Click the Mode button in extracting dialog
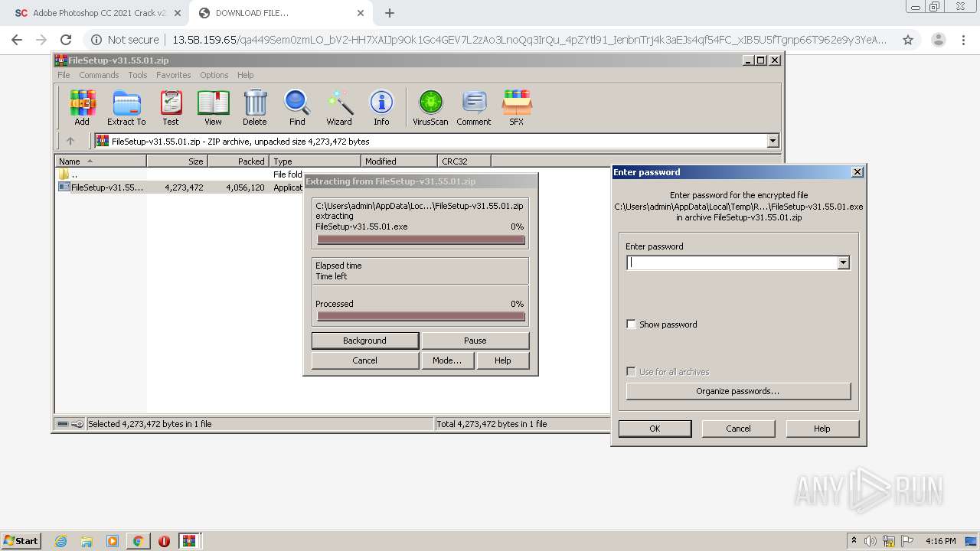The width and height of the screenshot is (980, 551). click(x=446, y=360)
